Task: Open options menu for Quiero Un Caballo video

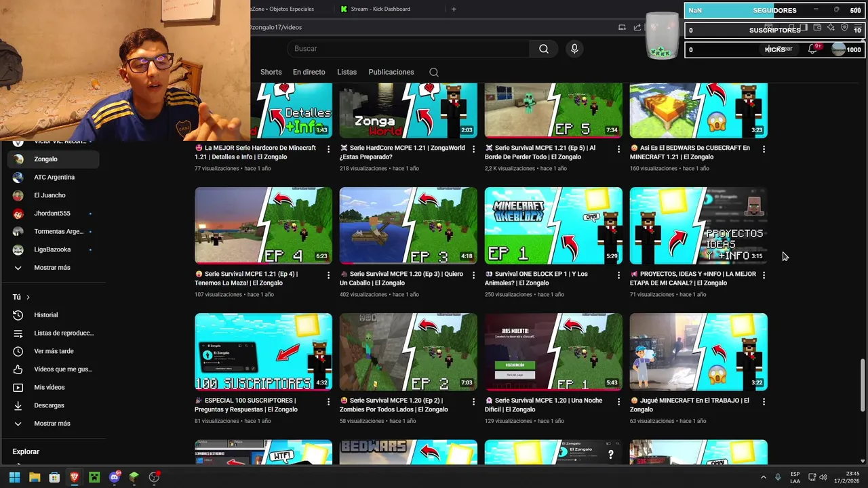Action: click(473, 274)
